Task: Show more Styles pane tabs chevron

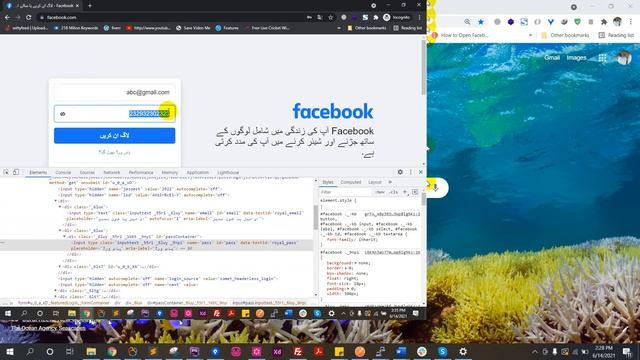Action: pyautogui.click(x=390, y=182)
